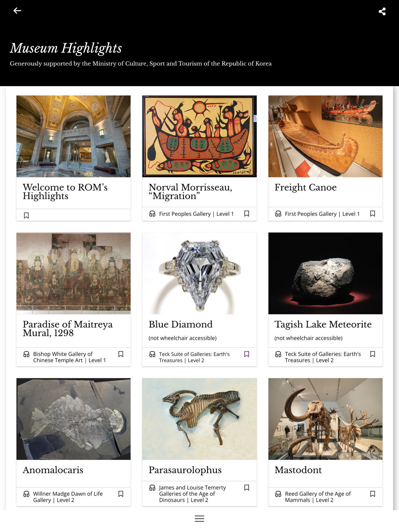399x532 pixels.
Task: Bookmark Welcome to ROM's Highlights
Action: 26,215
